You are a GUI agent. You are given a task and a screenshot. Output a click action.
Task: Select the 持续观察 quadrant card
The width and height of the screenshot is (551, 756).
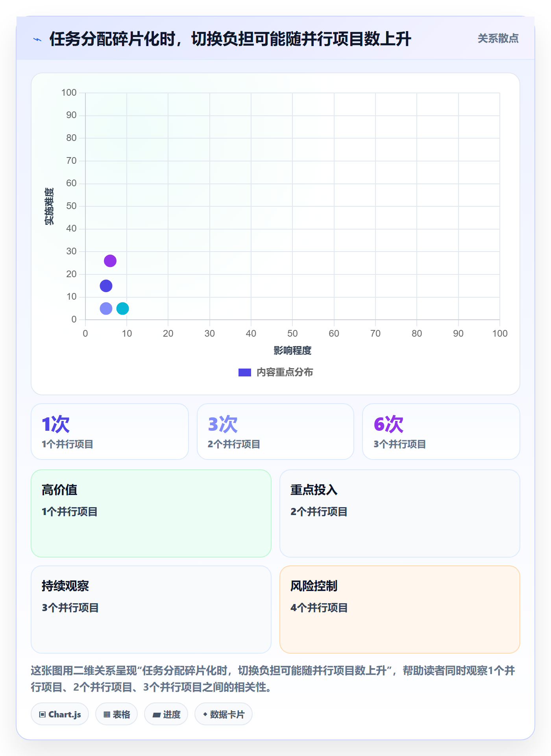tap(151, 610)
